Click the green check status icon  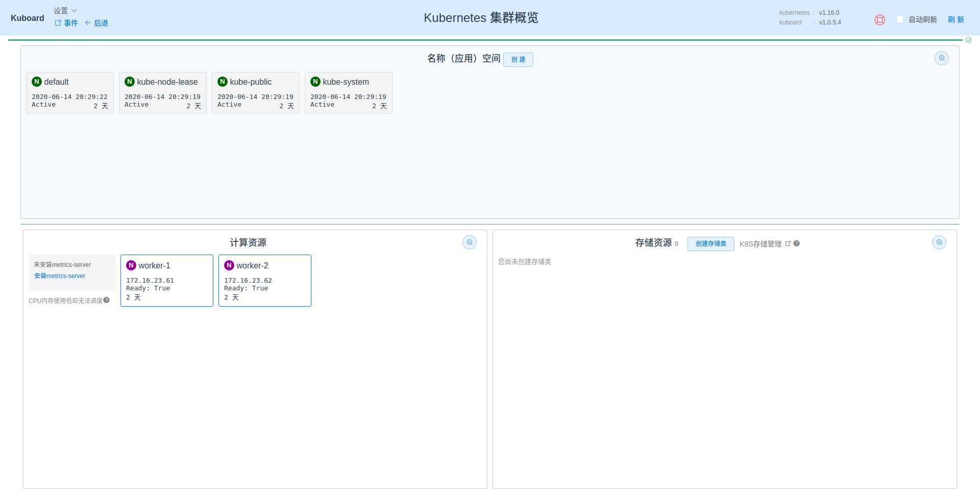pyautogui.click(x=968, y=40)
